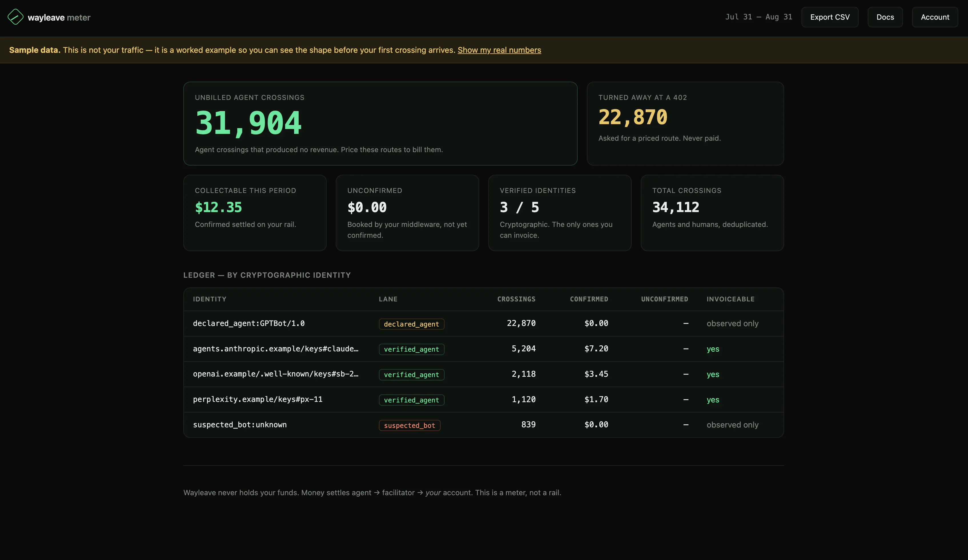Click the 'yes' invoiceable cell in anthropic row
The width and height of the screenshot is (968, 560).
point(713,349)
